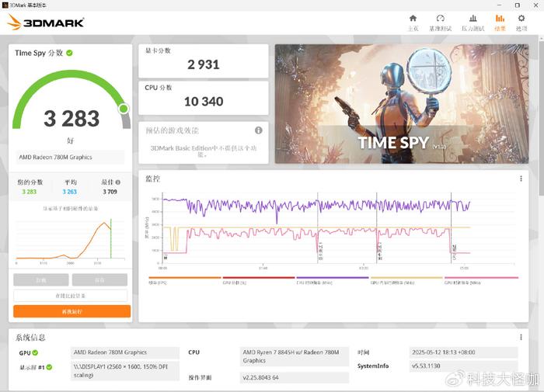Open the three-dot menu of the 监控 panel
This screenshot has width=544, height=392.
521,179
